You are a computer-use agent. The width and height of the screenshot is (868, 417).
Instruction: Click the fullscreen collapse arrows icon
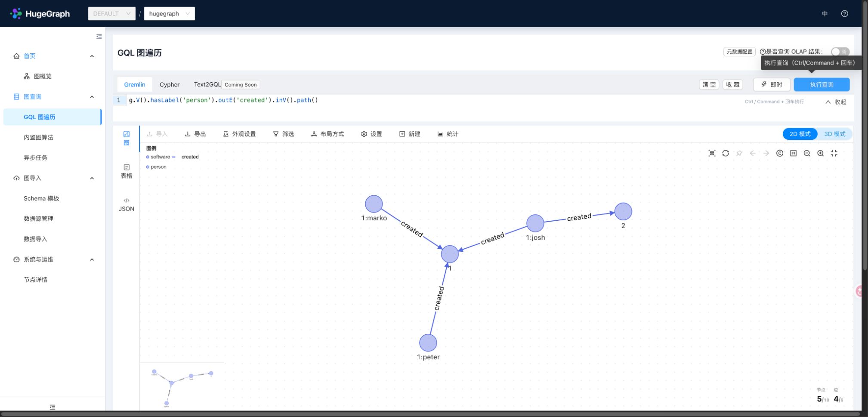[834, 153]
